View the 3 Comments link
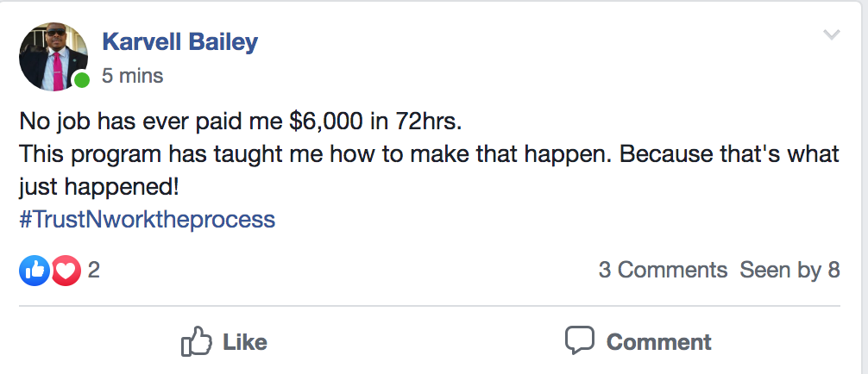 (663, 270)
